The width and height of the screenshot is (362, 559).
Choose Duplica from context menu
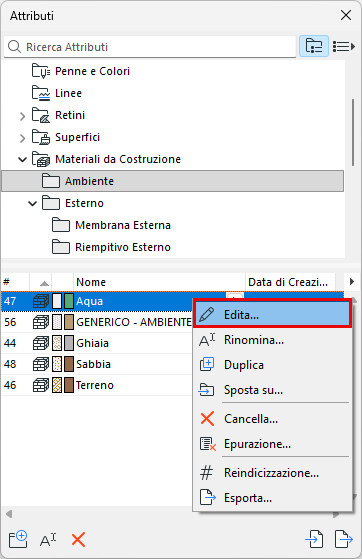pos(273,365)
